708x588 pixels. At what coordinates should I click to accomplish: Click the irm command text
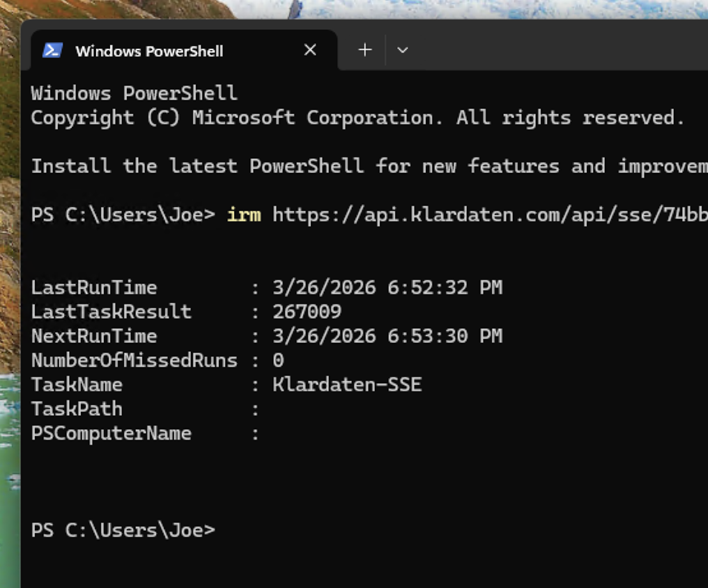(244, 215)
